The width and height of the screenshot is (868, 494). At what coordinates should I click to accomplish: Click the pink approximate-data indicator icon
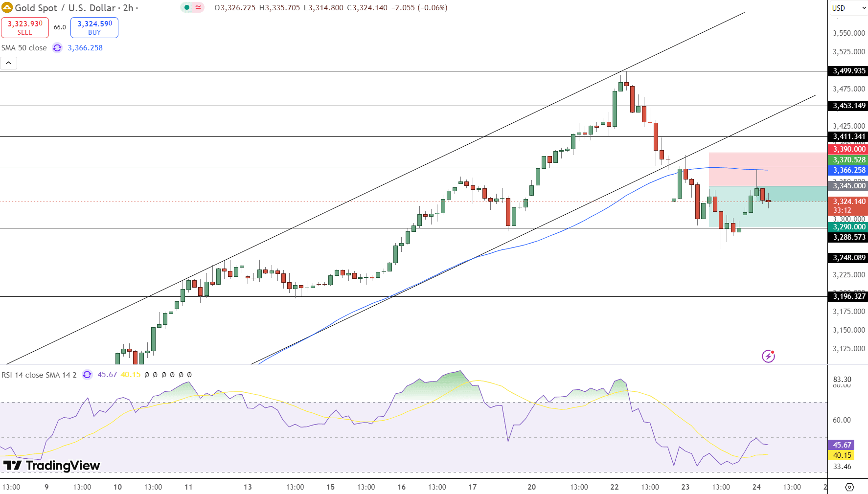(198, 7)
